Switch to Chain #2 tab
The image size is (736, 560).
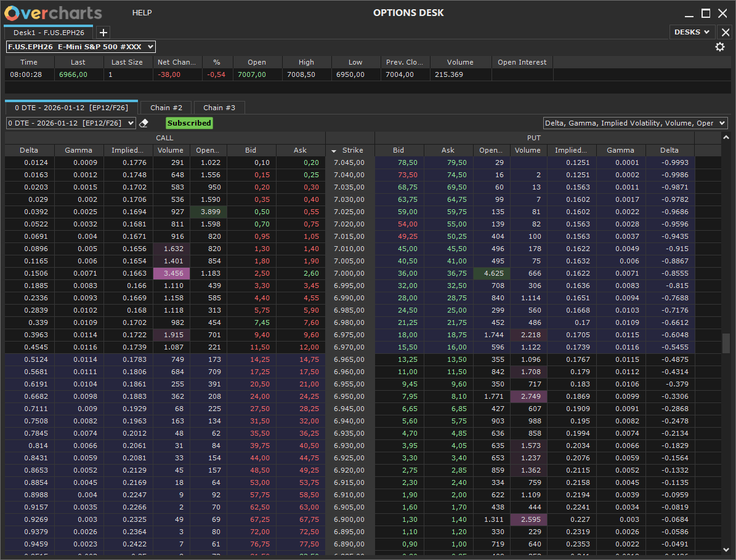(166, 108)
